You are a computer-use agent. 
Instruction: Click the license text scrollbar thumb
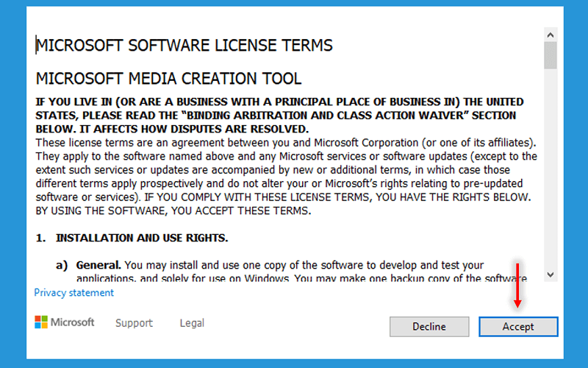tap(550, 55)
